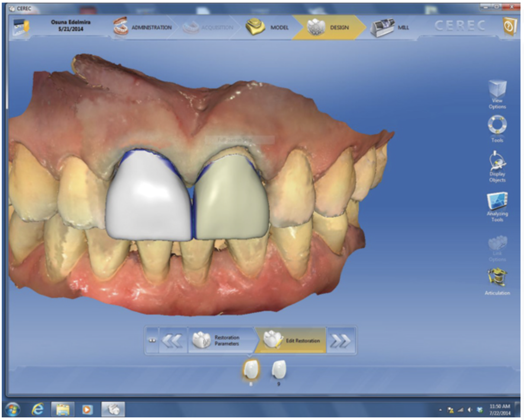Click the Restoration Parameters step
This screenshot has width=524, height=420.
[220, 340]
